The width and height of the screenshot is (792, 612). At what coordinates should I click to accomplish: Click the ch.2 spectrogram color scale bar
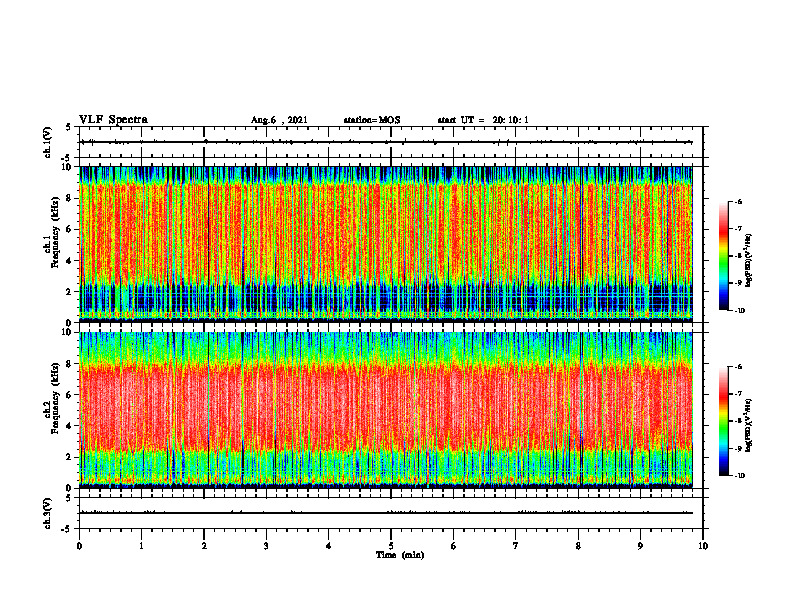click(723, 421)
